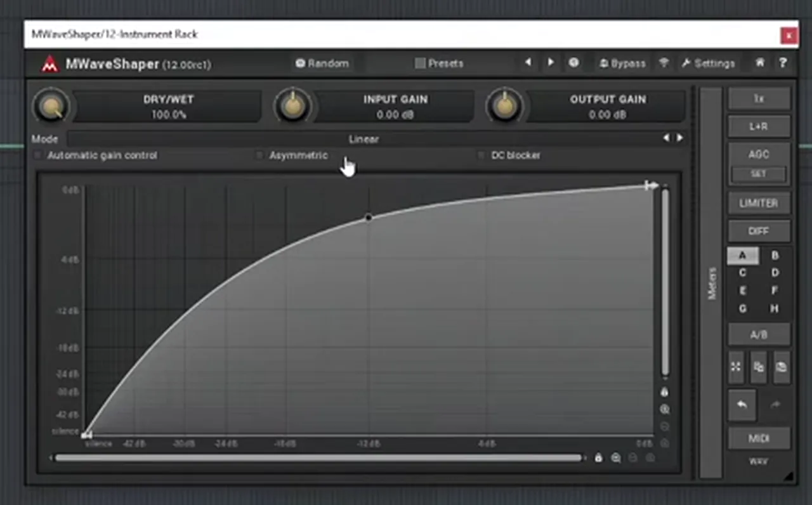The height and width of the screenshot is (505, 812).
Task: Enable the Asymmetric checkbox
Action: (259, 155)
